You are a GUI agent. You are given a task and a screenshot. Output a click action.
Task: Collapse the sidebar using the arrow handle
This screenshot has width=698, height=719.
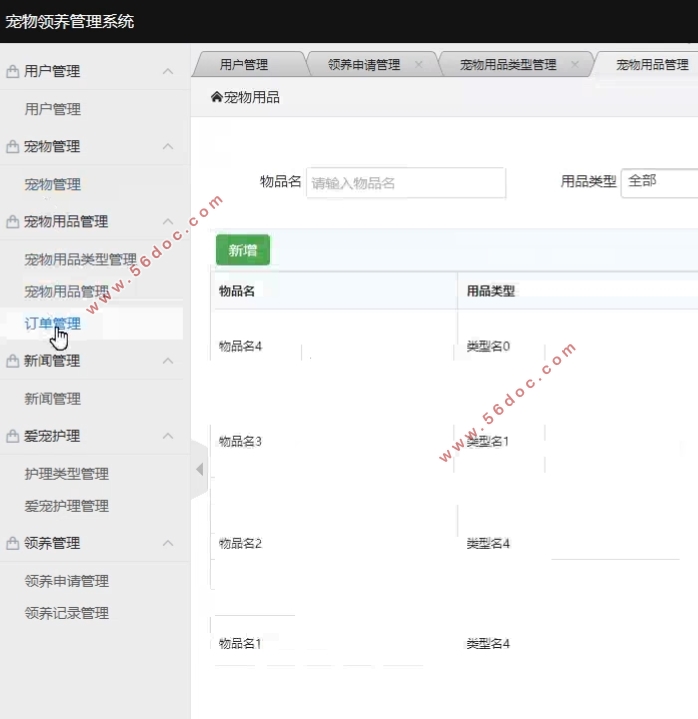click(x=199, y=469)
